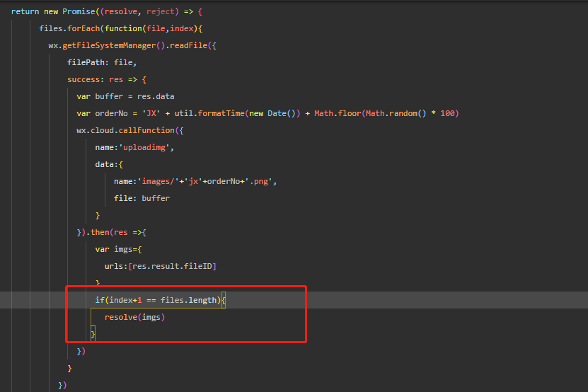
Task: Click the 'reject' parameter in Promise
Action: (161, 11)
